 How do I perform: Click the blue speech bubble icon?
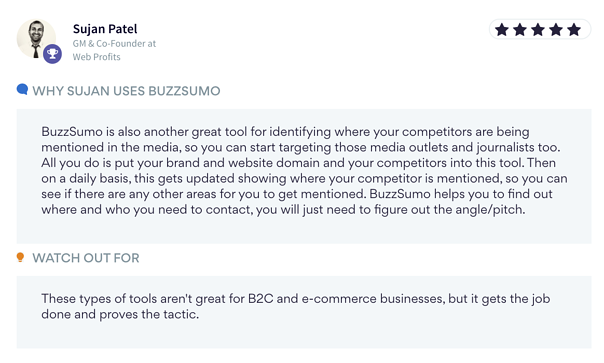pyautogui.click(x=22, y=89)
